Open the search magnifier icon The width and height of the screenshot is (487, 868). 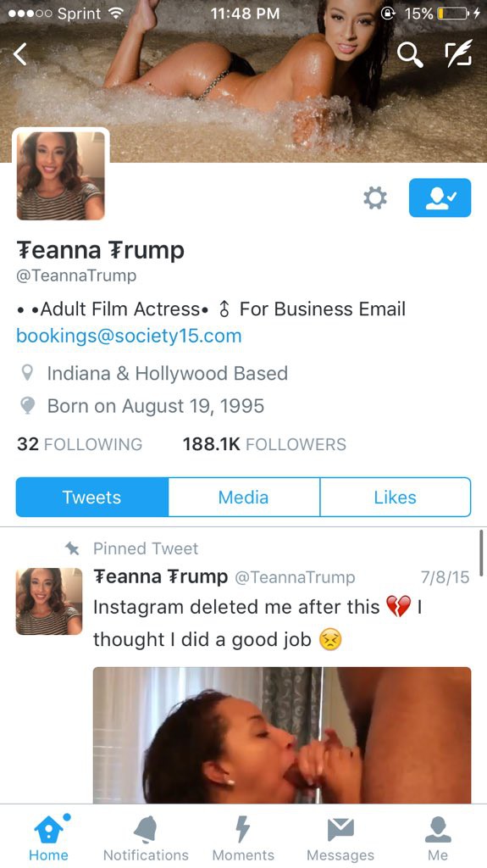410,54
